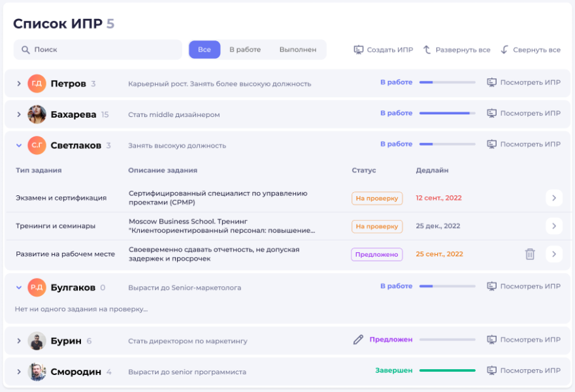Switch to the Выполнен tab
This screenshot has width=575, height=392.
coord(297,50)
